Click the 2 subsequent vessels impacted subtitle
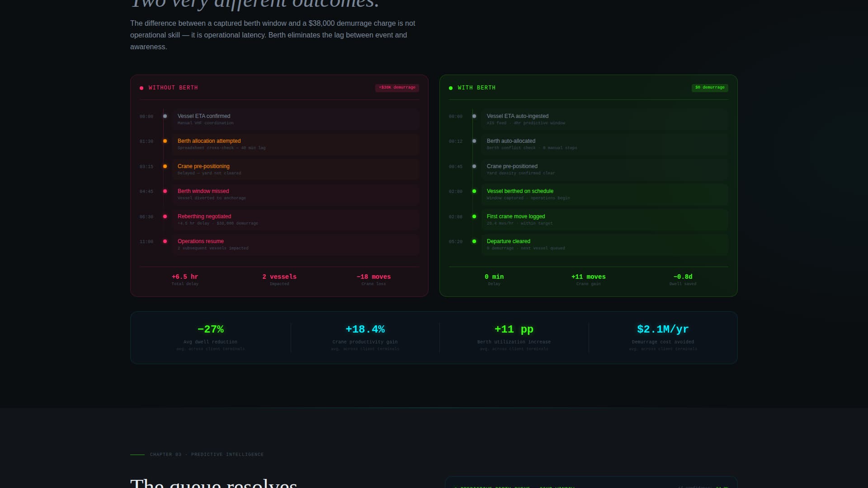Image resolution: width=868 pixels, height=488 pixels. (213, 249)
